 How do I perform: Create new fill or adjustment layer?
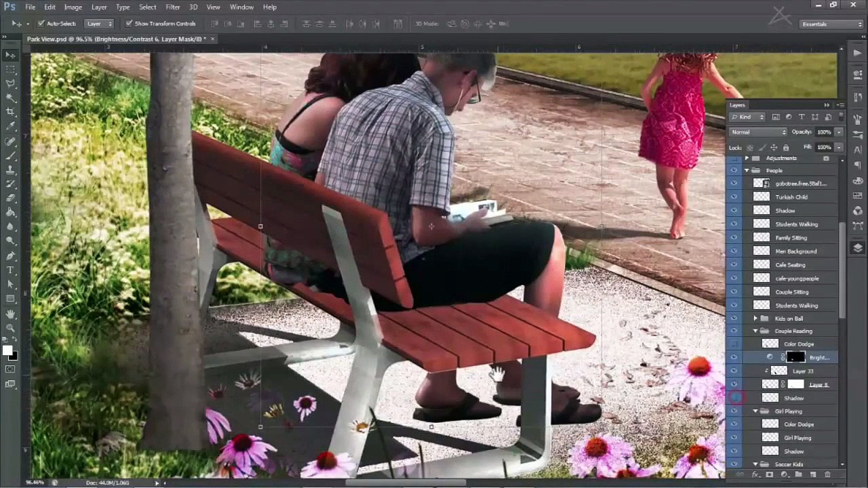tap(784, 474)
